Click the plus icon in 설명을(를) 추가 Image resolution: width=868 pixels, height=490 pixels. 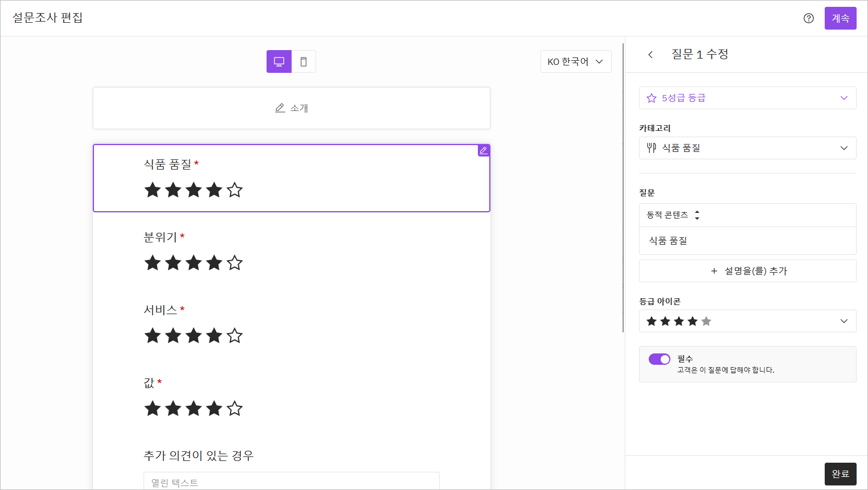(714, 271)
